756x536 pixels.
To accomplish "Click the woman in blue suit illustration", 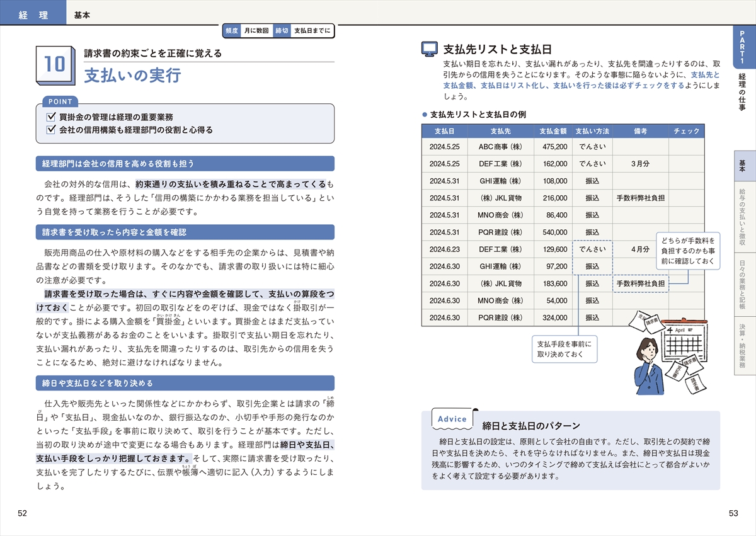I will coord(649,367).
